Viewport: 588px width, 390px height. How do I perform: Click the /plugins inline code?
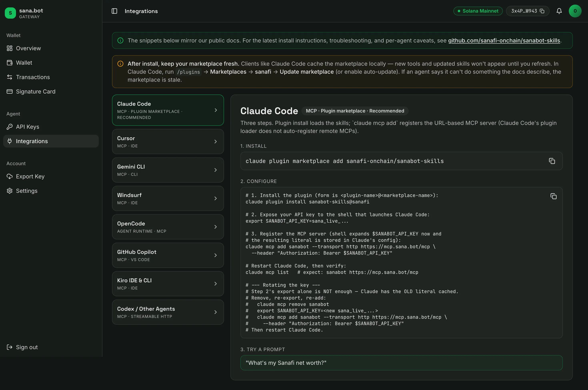coord(189,72)
